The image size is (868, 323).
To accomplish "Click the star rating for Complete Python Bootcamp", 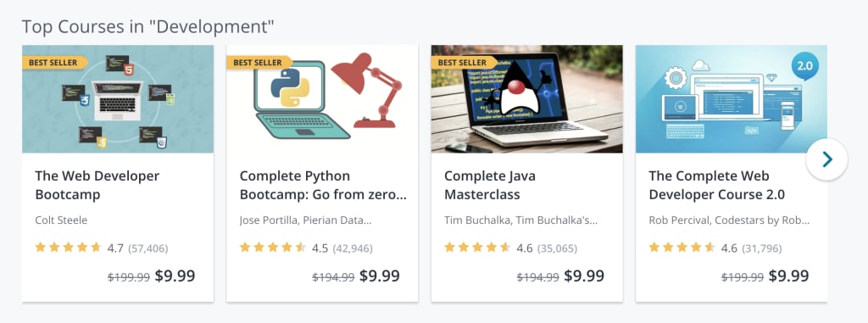I will (273, 247).
